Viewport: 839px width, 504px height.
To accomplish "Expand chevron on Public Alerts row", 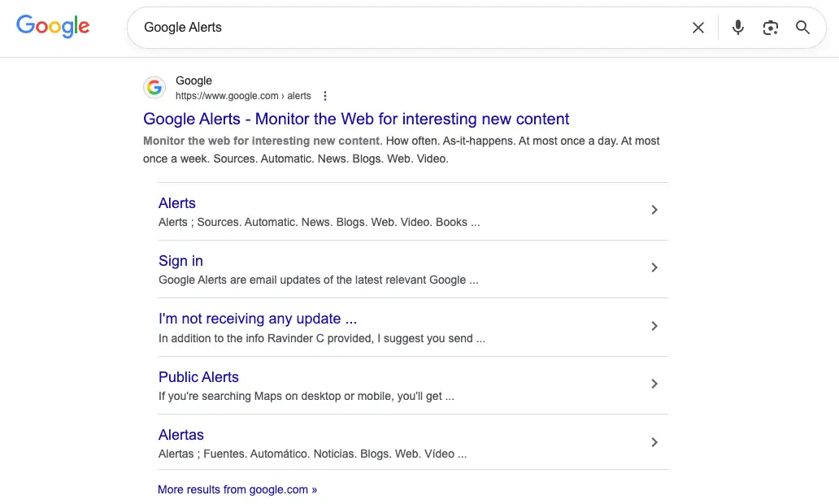I will click(x=654, y=384).
